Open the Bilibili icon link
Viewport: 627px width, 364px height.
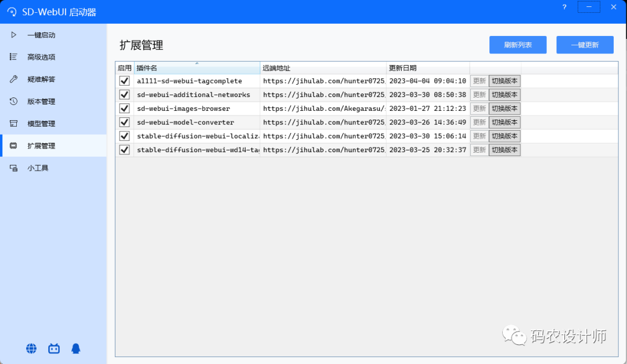[x=54, y=348]
